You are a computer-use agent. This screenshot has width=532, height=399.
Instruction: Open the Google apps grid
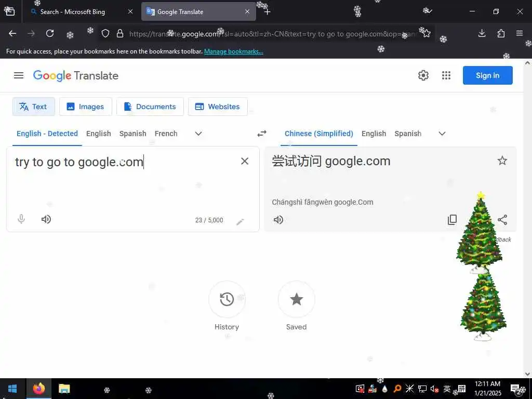pos(446,75)
